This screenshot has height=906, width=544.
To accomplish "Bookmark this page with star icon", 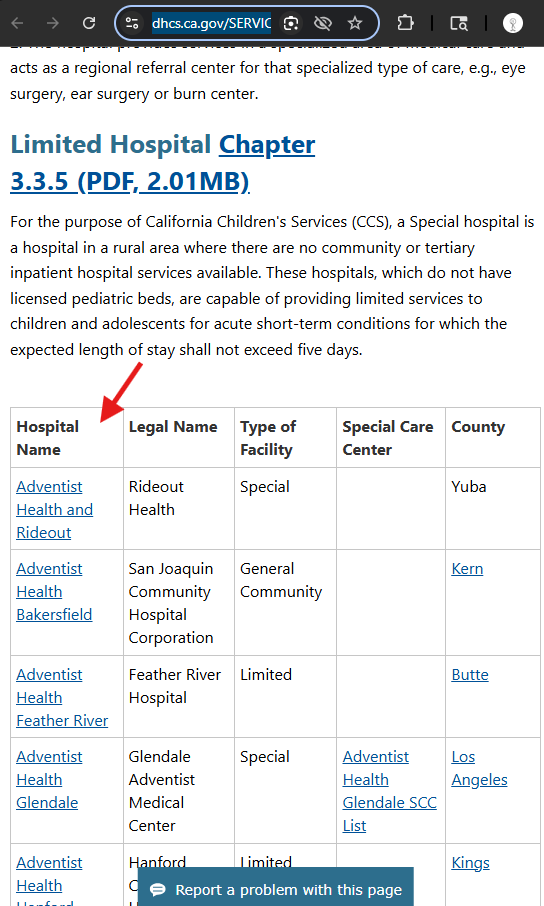I will tap(355, 23).
